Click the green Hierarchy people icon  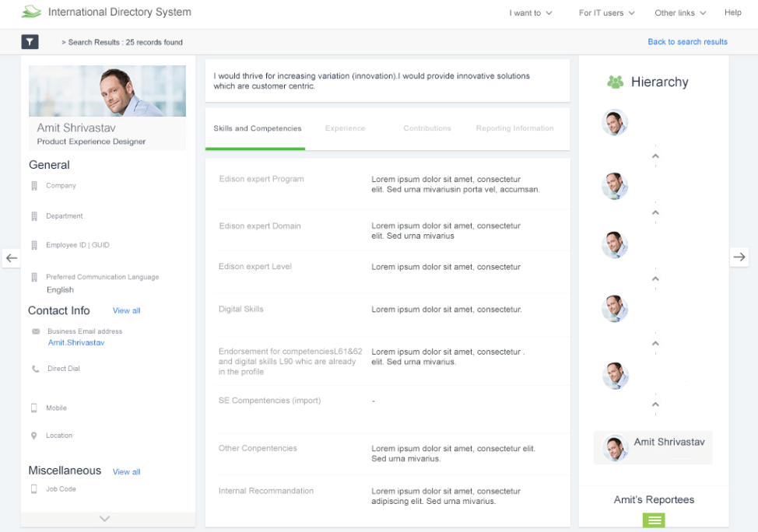point(615,82)
